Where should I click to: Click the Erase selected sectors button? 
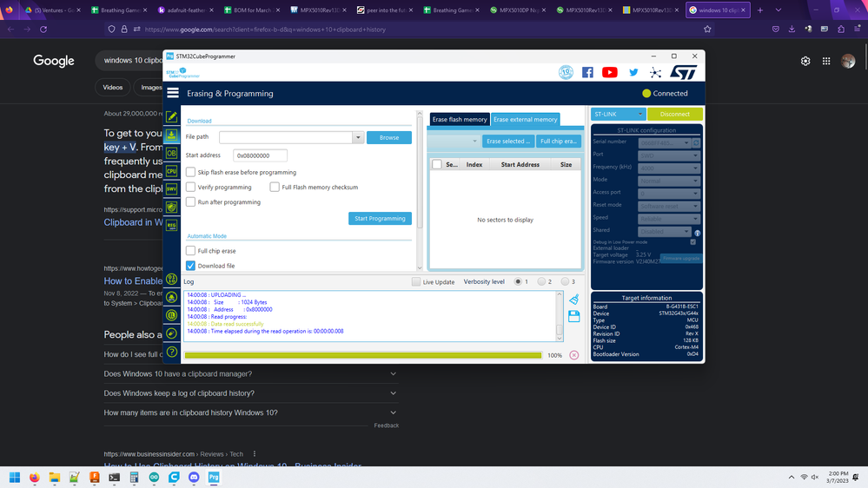pyautogui.click(x=508, y=141)
